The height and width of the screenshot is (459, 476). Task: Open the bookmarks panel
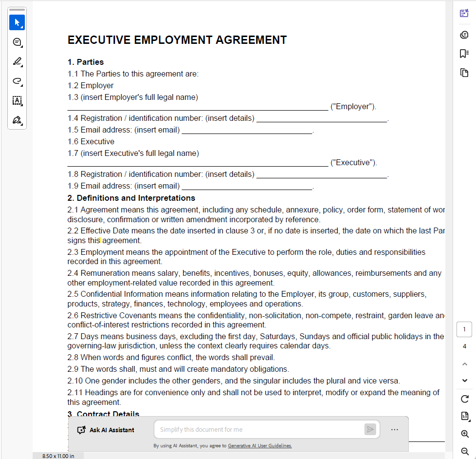tap(464, 54)
